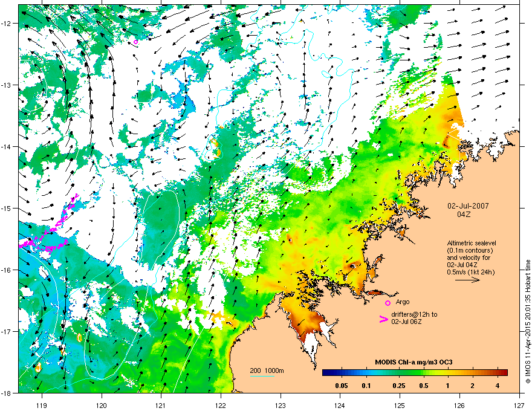Click the latitude axis label "-14"

click(7, 146)
